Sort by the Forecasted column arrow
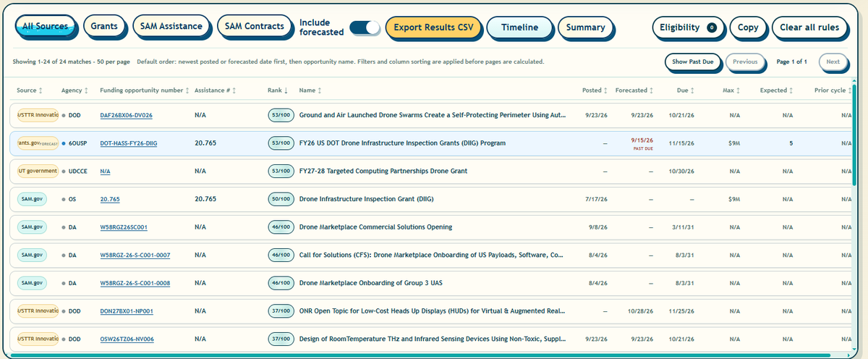 click(x=652, y=90)
